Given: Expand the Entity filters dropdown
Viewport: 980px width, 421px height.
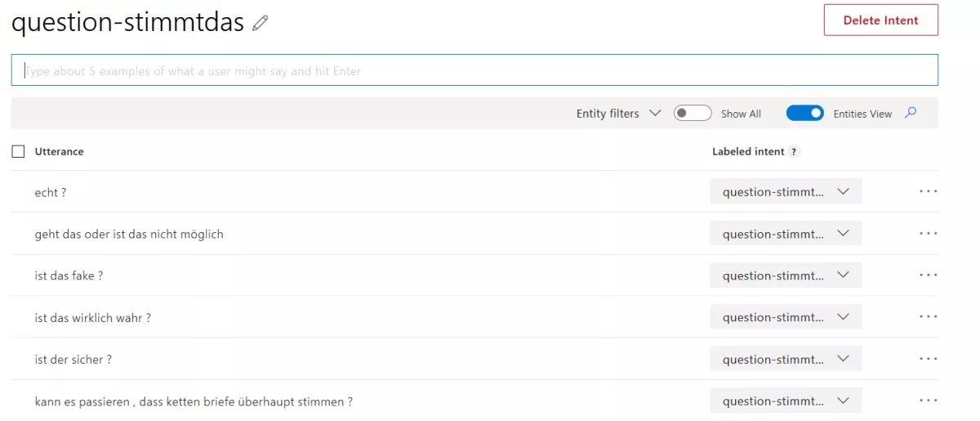Looking at the screenshot, I should 618,114.
